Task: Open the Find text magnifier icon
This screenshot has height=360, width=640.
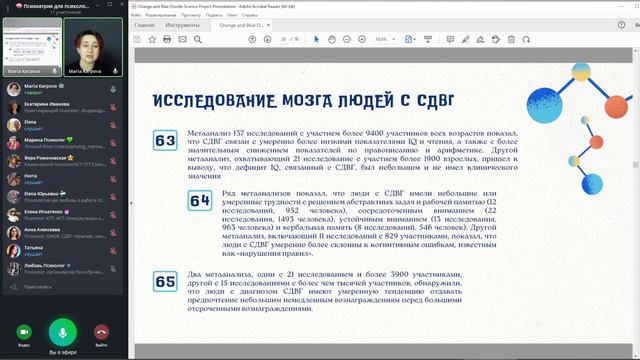Action: coord(198,40)
